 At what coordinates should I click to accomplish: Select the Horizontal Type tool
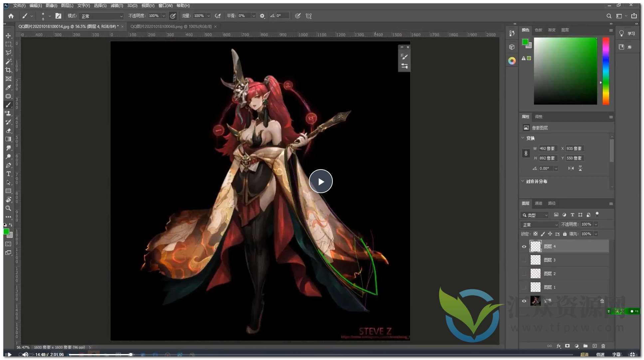coord(8,174)
